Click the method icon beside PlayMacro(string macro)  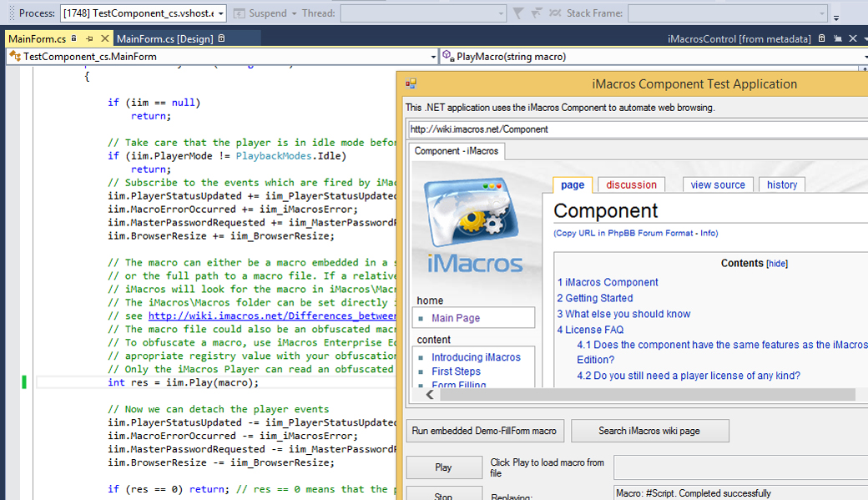(448, 57)
